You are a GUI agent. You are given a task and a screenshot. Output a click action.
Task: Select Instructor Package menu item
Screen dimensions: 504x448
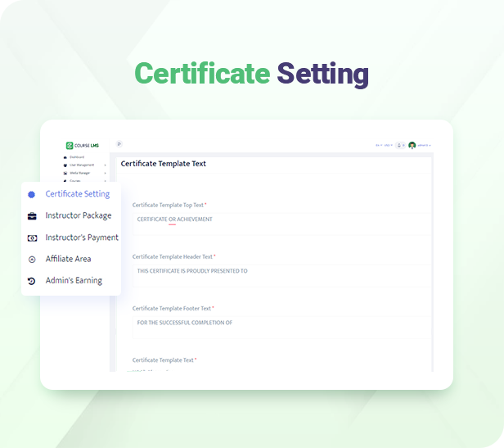point(79,216)
